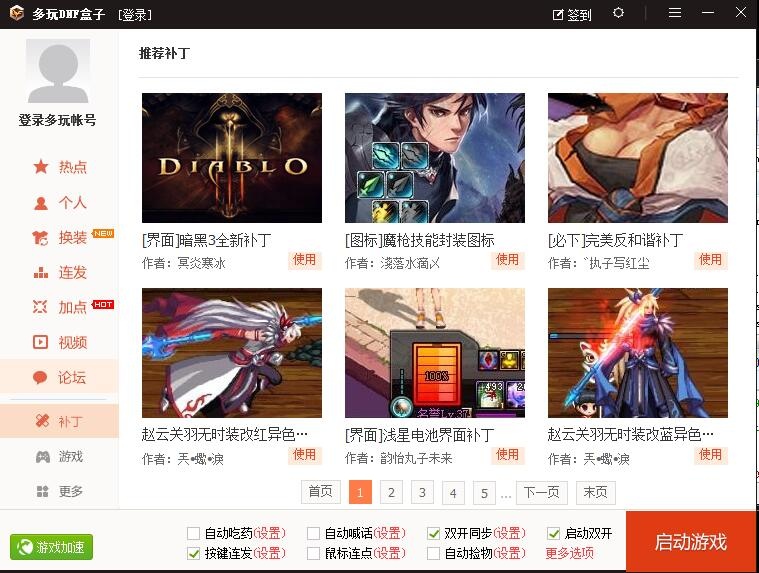Enable the 自动捡物 checkbox

[x=433, y=553]
